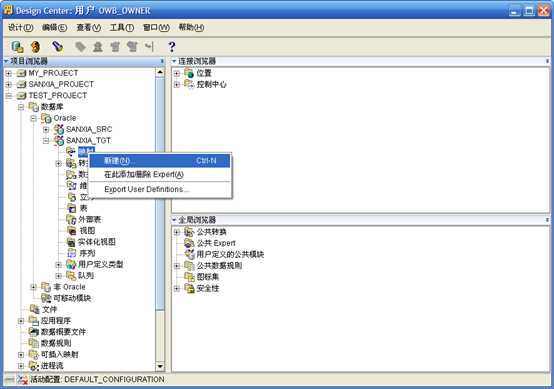Click the 文件 files node icon
Image resolution: width=554 pixels, height=389 pixels.
click(34, 310)
